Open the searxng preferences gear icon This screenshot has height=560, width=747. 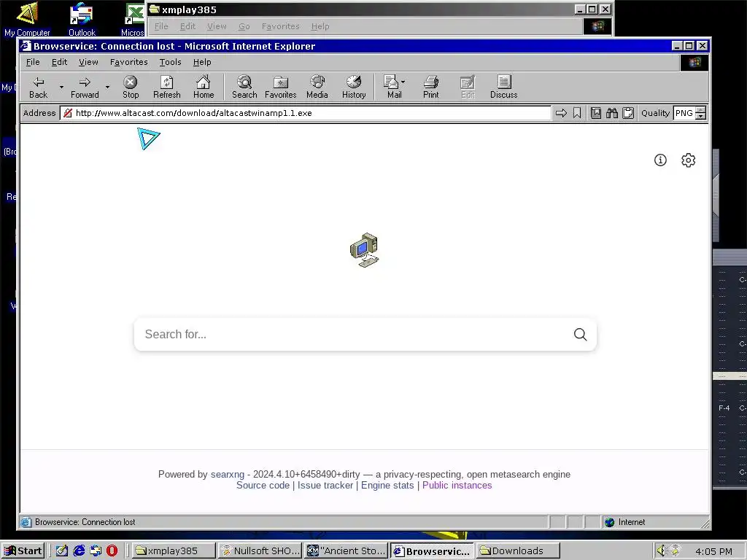[689, 160]
